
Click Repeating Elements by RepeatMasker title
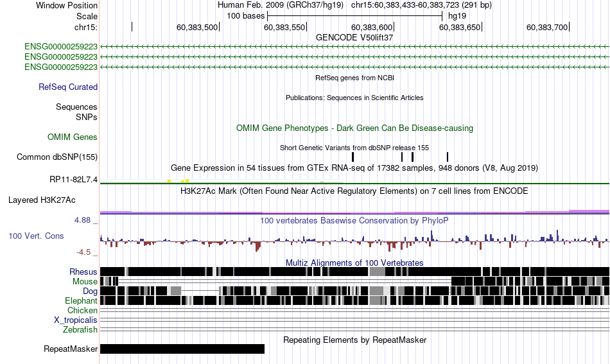click(x=354, y=340)
